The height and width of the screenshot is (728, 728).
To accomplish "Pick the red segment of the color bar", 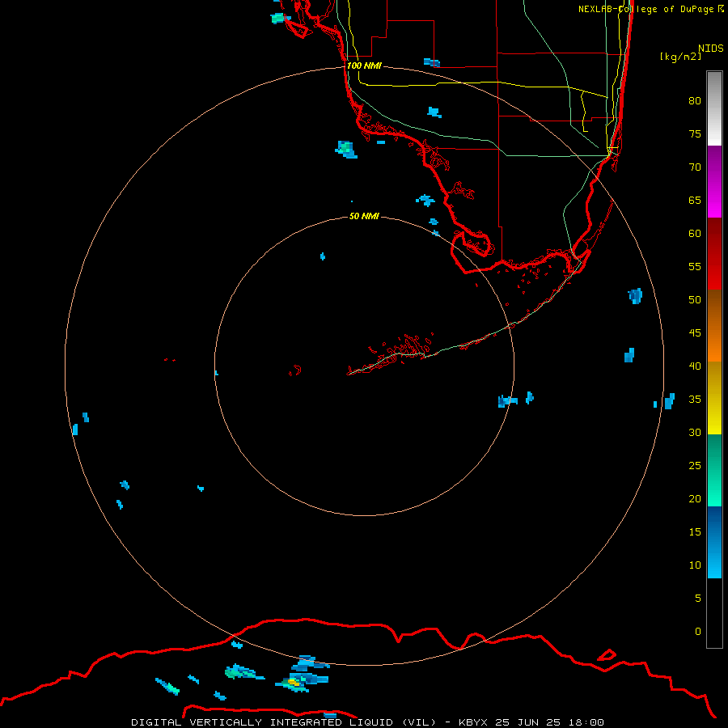I will tap(714, 253).
